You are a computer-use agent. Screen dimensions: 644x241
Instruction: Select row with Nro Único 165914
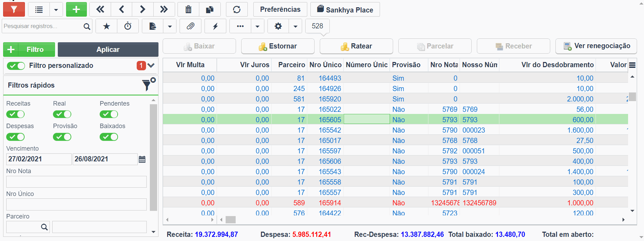click(396, 203)
